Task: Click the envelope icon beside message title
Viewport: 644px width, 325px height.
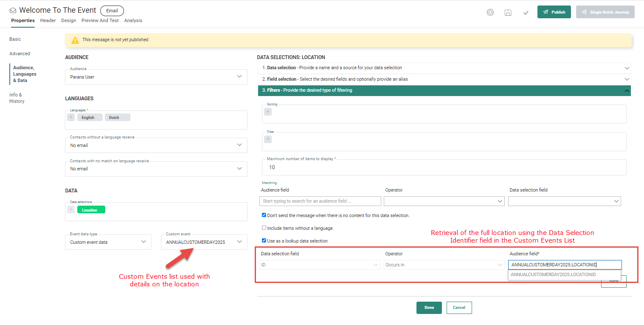Action: click(13, 10)
